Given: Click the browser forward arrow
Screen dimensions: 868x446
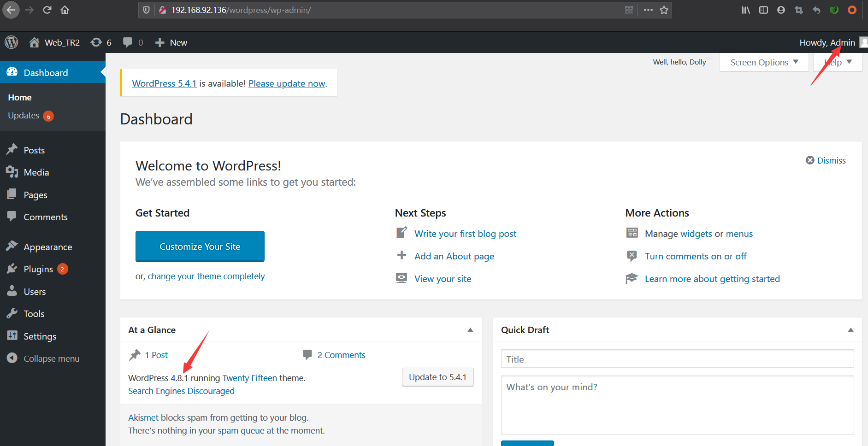Looking at the screenshot, I should [29, 10].
